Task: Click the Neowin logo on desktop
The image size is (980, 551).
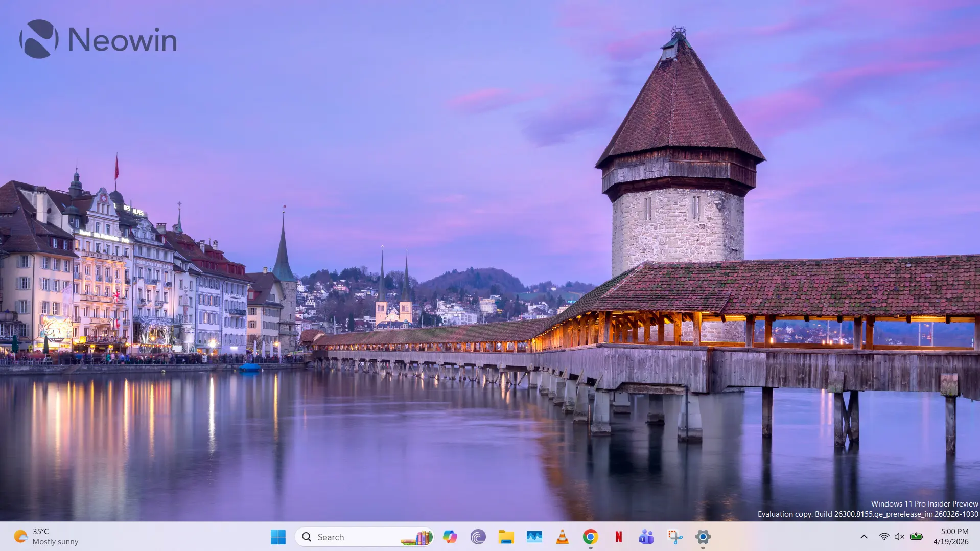Action: [98, 39]
